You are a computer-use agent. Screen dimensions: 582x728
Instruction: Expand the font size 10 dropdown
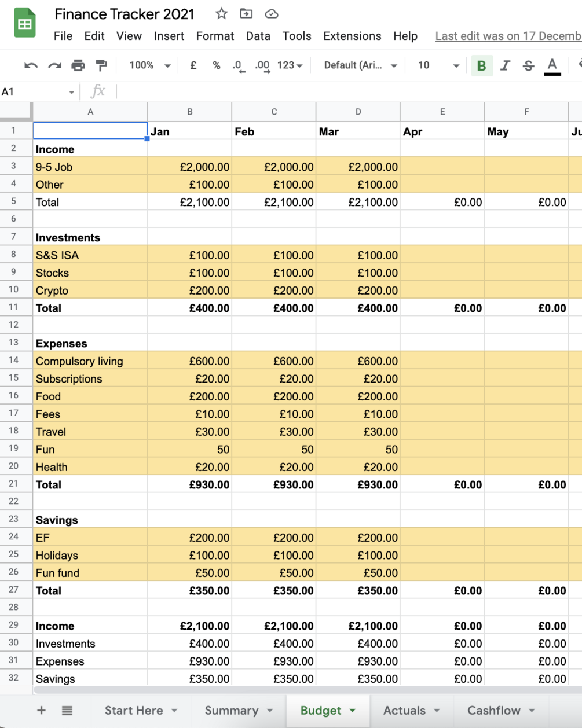point(438,65)
